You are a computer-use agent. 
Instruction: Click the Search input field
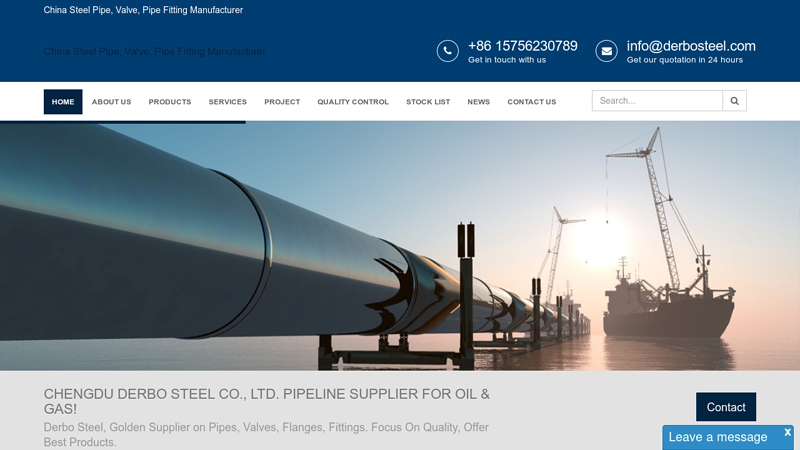tap(657, 101)
